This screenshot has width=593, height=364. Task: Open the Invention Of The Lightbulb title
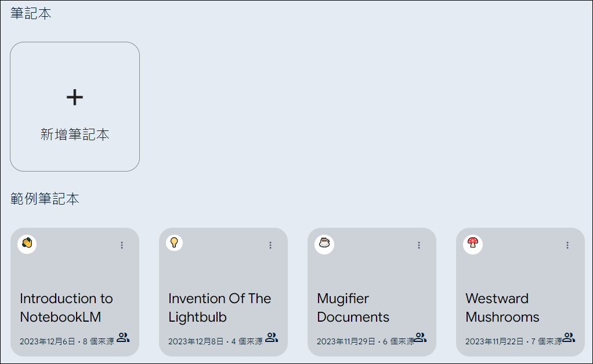pos(219,308)
